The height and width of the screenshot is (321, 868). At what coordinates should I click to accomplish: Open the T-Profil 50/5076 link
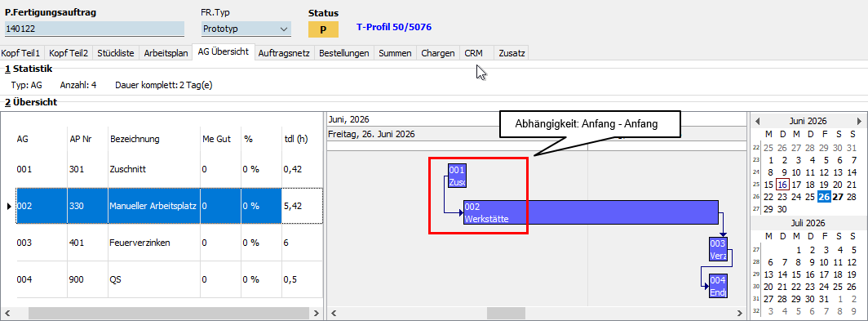click(x=394, y=27)
